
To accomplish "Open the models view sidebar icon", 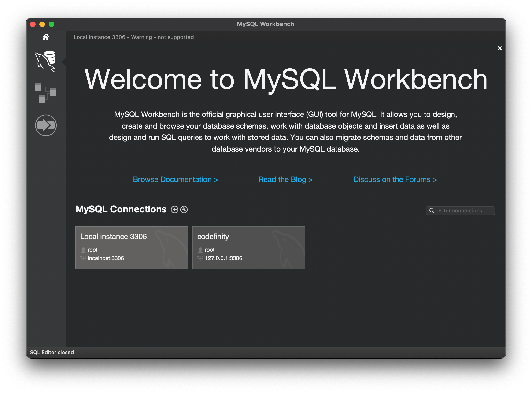I will [x=45, y=93].
